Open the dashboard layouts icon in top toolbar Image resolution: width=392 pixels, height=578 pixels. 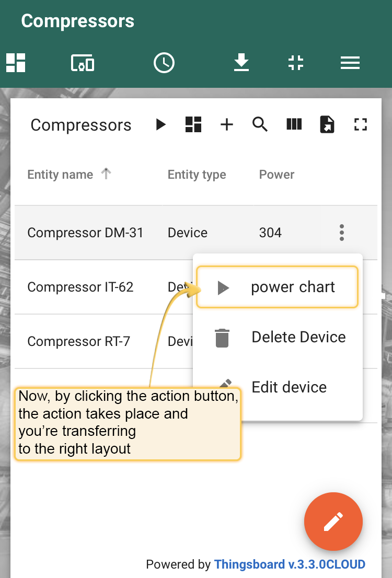tap(16, 63)
